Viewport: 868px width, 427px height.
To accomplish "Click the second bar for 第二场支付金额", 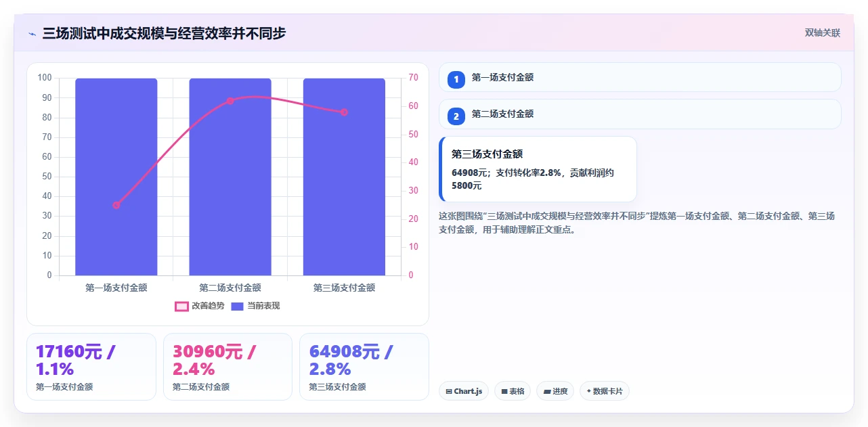I will click(230, 177).
